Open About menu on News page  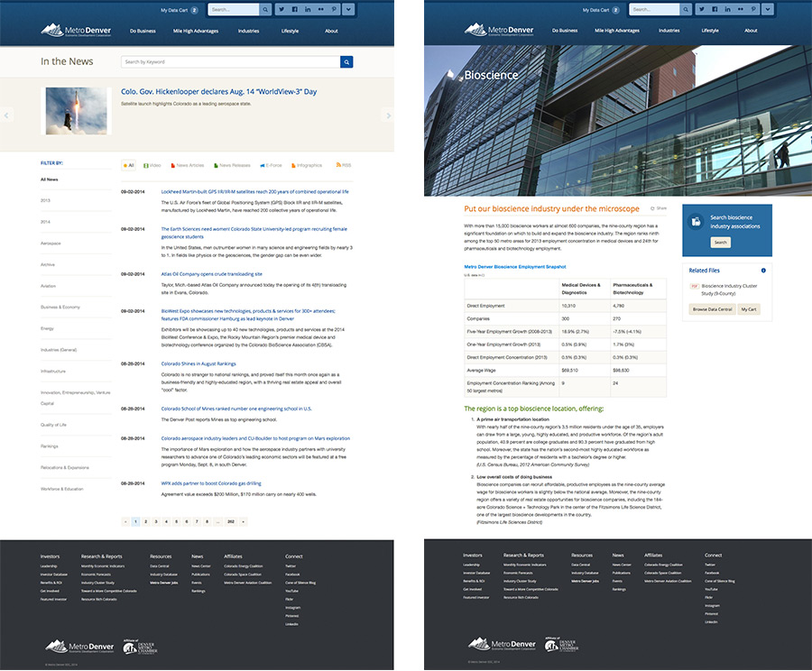pos(331,31)
